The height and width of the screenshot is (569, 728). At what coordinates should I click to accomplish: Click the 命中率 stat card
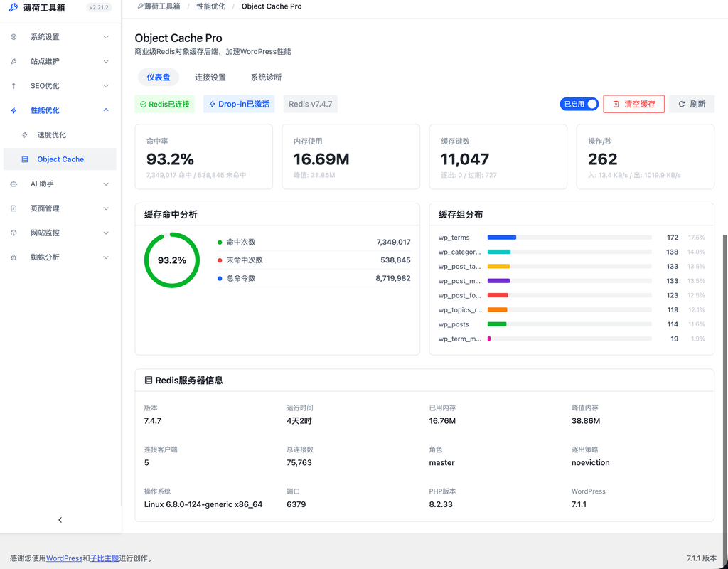[204, 156]
